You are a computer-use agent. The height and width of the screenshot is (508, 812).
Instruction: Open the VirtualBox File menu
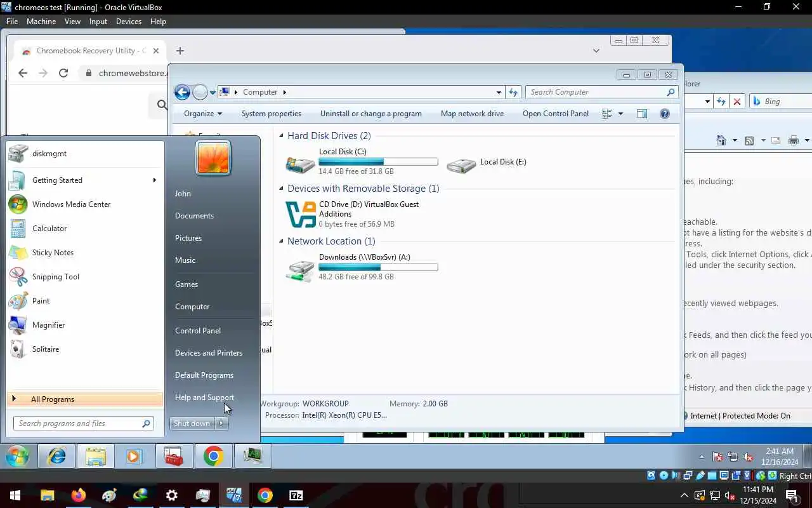(11, 21)
